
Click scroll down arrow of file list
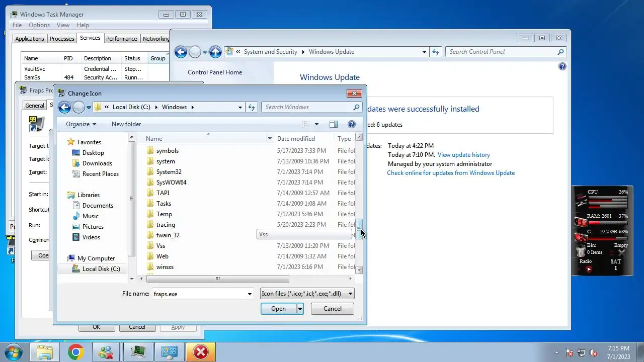(359, 270)
